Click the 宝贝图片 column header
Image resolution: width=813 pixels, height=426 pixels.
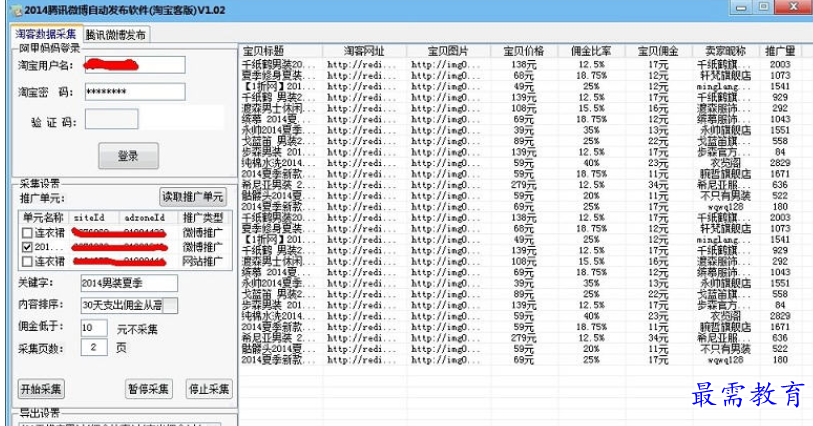tap(448, 51)
